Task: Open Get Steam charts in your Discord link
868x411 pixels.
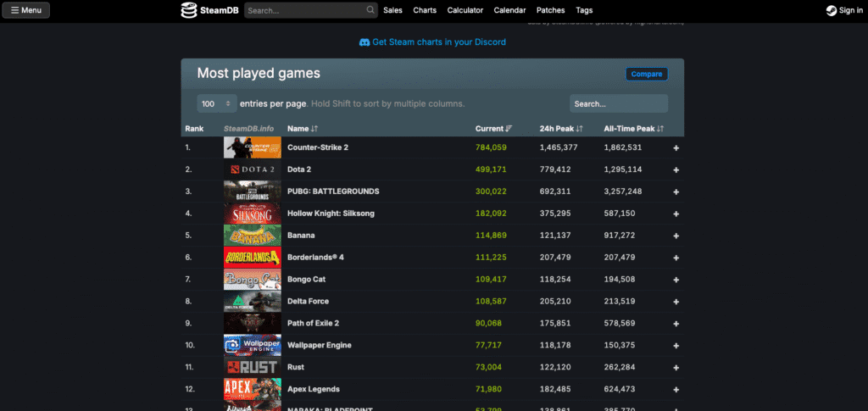Action: click(432, 42)
